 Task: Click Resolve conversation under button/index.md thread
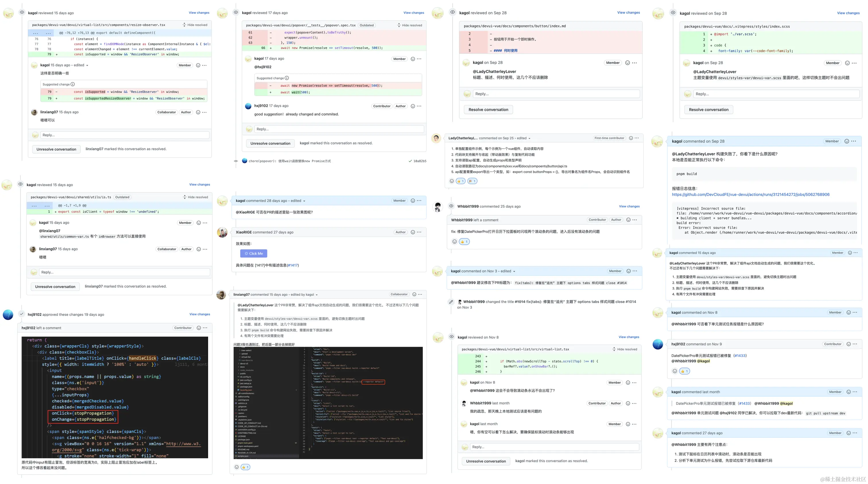488,110
